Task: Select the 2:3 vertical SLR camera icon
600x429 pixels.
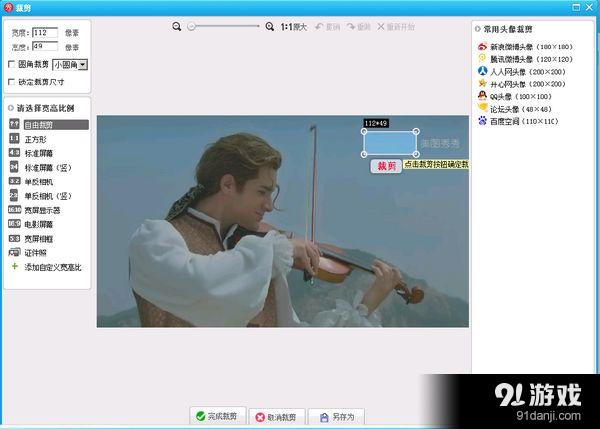Action: (x=14, y=195)
